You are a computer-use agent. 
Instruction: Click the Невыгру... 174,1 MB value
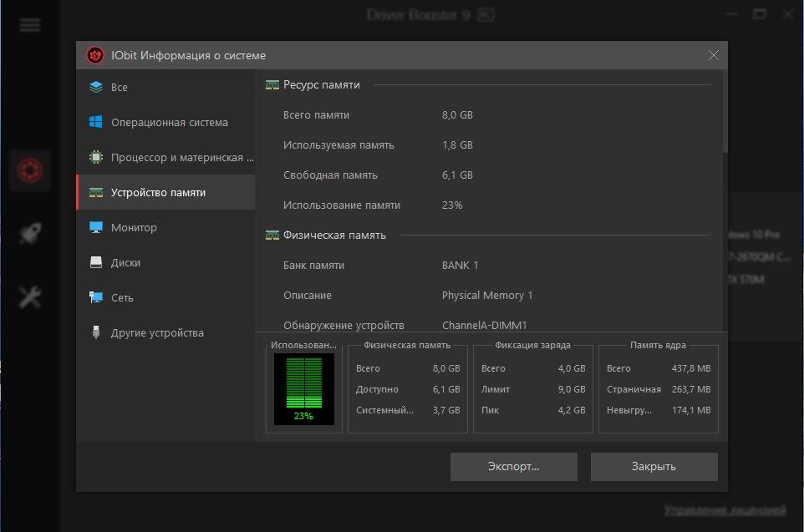(x=691, y=410)
